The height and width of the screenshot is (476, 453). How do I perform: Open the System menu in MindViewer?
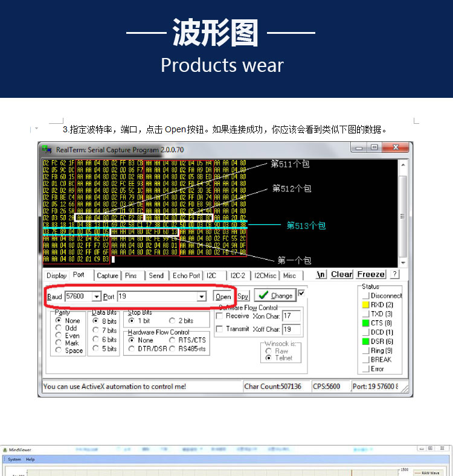point(14,460)
